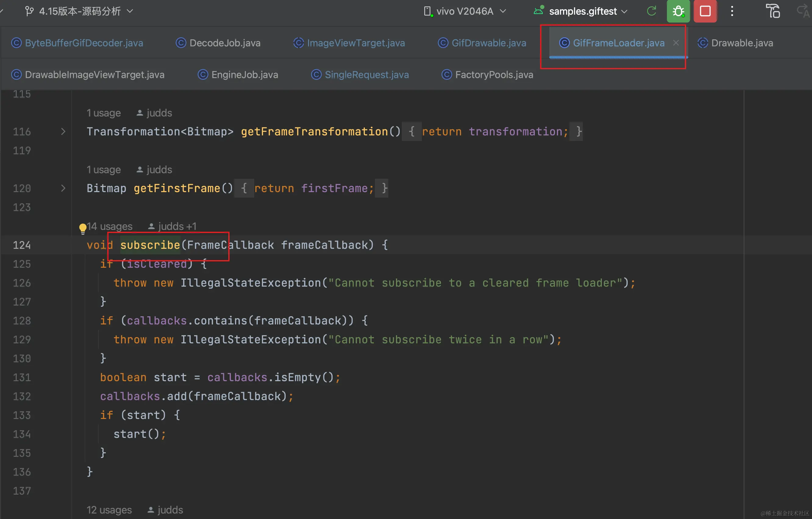Click the 14 usages hint
Screen dimensions: 812x519
(110, 226)
